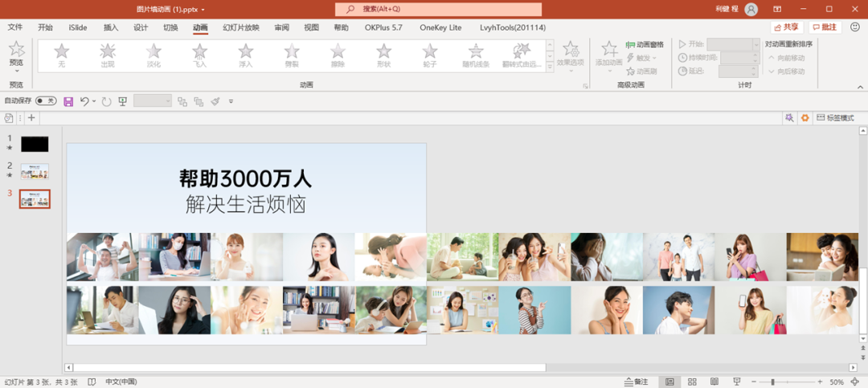Open the 切换 transitions tab
Screen dimensions: 868x388
pyautogui.click(x=170, y=27)
